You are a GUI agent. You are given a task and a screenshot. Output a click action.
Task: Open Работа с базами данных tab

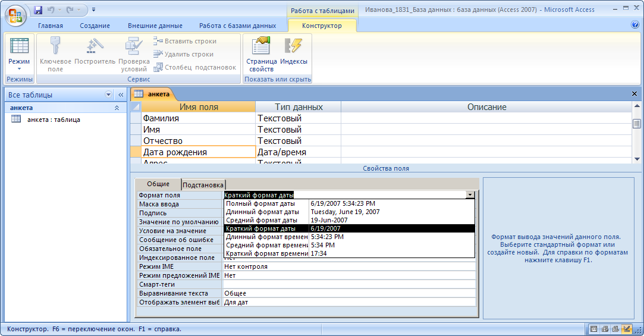pyautogui.click(x=238, y=26)
